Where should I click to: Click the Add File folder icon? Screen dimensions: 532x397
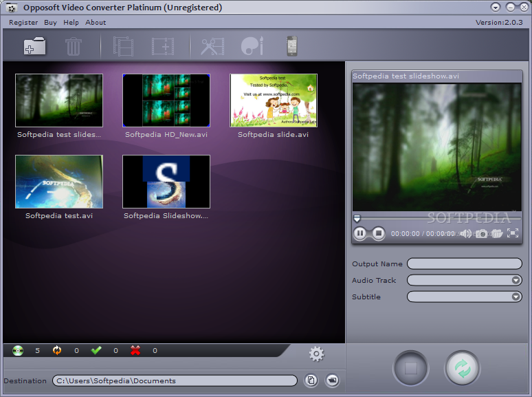(x=34, y=46)
